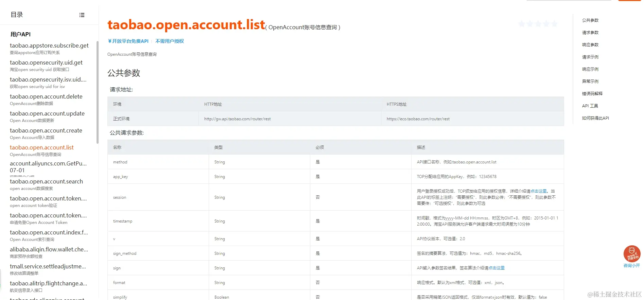Image resolution: width=644 pixels, height=300 pixels.
Task: Open account.aliyuncs.com.GetPu... sidebar entry
Action: coord(48,167)
